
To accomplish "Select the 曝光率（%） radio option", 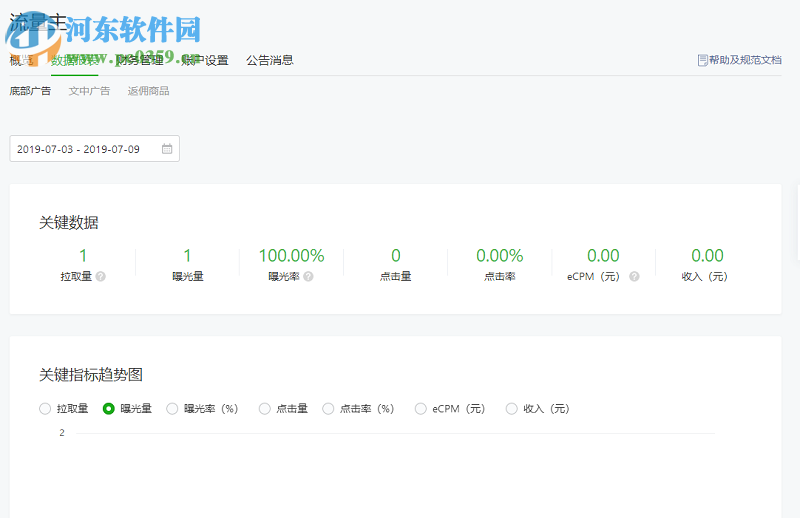I will point(172,408).
